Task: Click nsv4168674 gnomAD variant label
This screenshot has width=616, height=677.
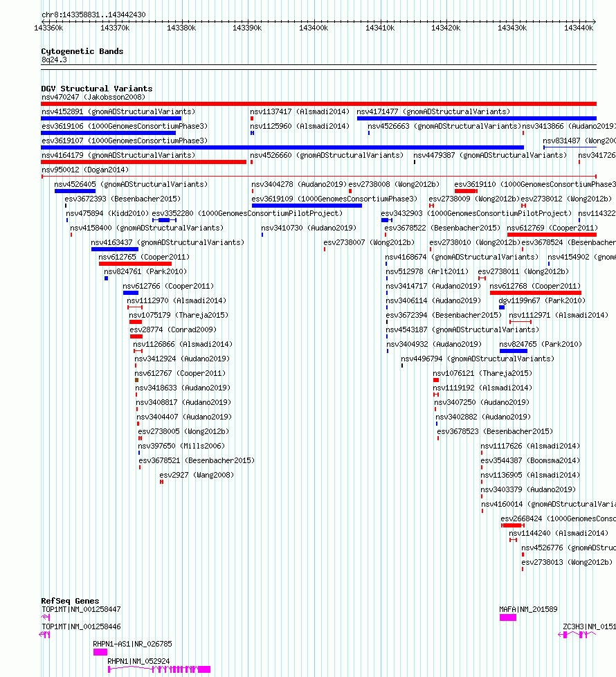Action: (x=462, y=258)
